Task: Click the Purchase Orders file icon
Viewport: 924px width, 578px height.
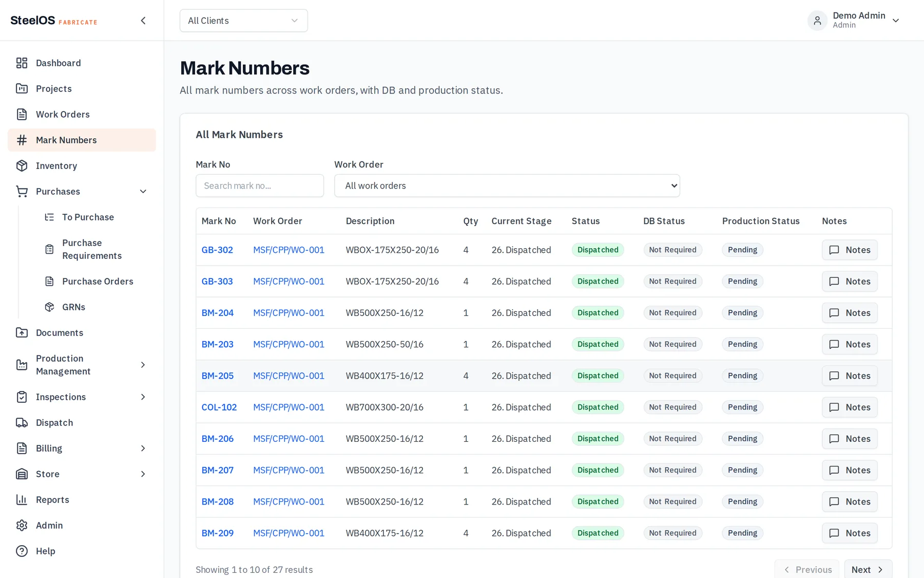Action: pyautogui.click(x=49, y=282)
